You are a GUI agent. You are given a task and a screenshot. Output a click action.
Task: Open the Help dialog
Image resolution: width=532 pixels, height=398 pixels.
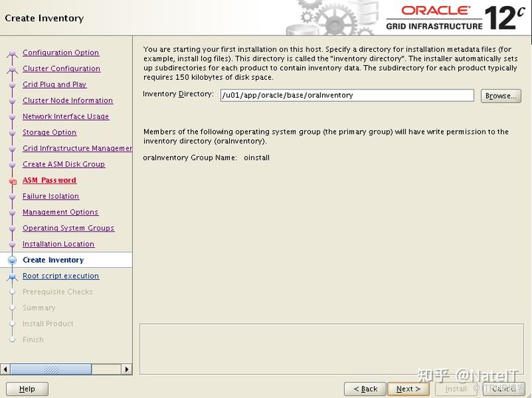click(27, 389)
